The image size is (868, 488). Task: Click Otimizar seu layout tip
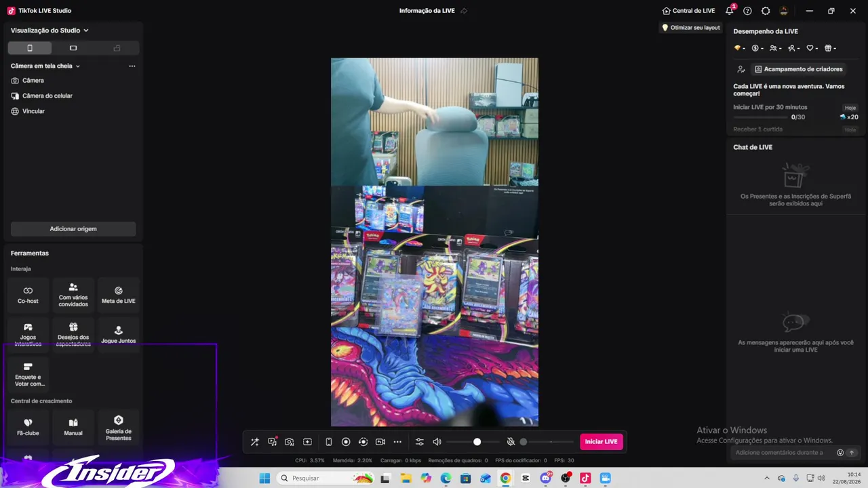click(691, 28)
